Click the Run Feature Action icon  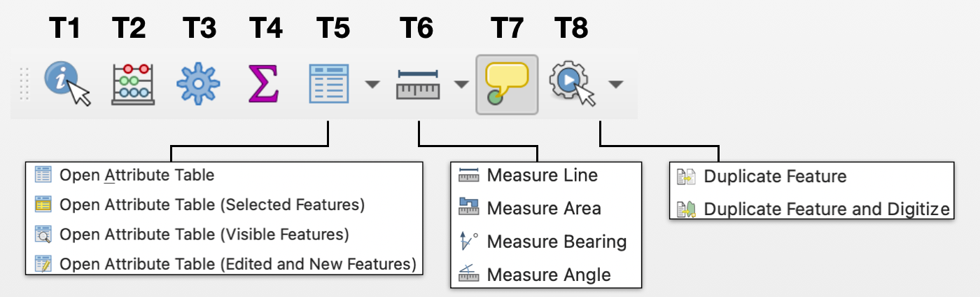click(572, 84)
